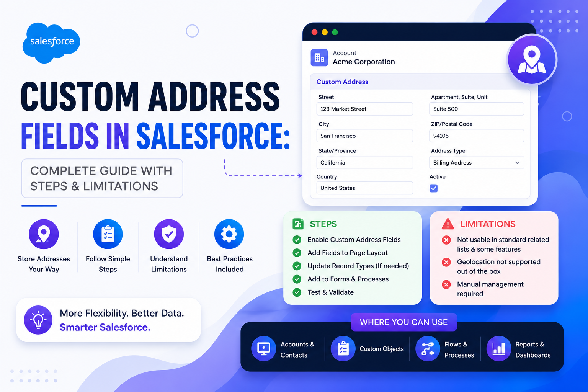Click the Follow Simple Steps checklist icon

point(108,234)
